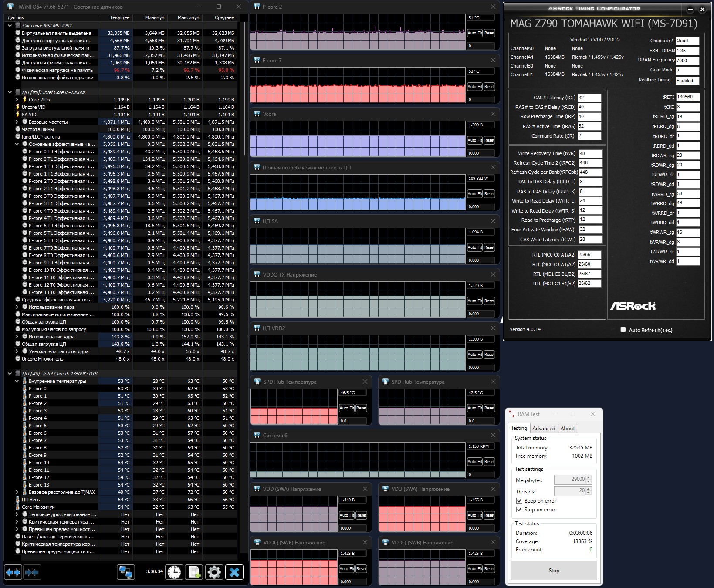Click the thermometer icon beside Core Максимум
714x588 pixels.
(18, 507)
